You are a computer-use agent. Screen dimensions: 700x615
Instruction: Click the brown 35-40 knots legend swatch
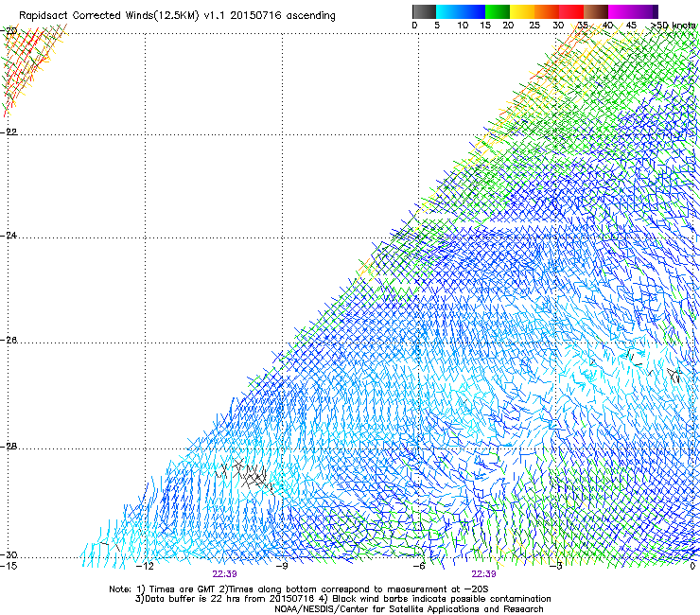(x=596, y=11)
